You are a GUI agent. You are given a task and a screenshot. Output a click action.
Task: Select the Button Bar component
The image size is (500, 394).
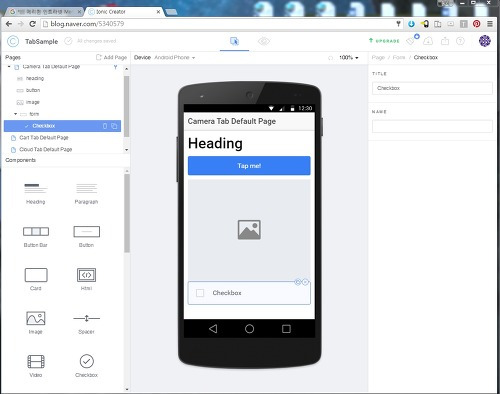[x=35, y=237]
